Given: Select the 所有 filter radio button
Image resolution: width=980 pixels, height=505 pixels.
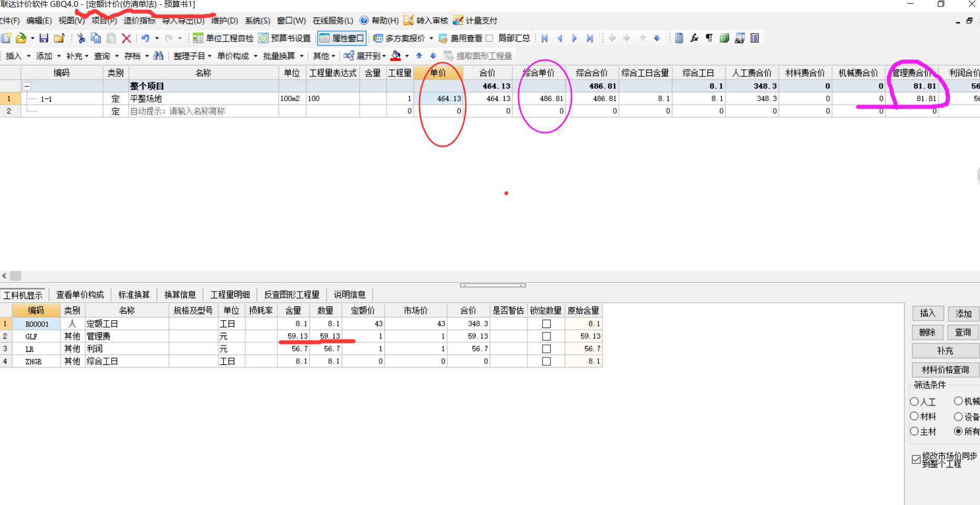Looking at the screenshot, I should click(x=958, y=431).
